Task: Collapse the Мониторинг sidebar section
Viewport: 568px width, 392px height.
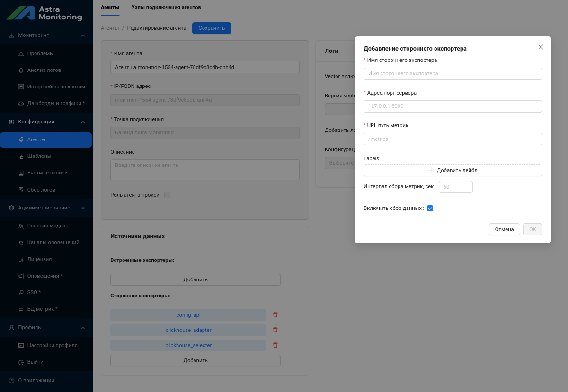Action: (x=83, y=35)
